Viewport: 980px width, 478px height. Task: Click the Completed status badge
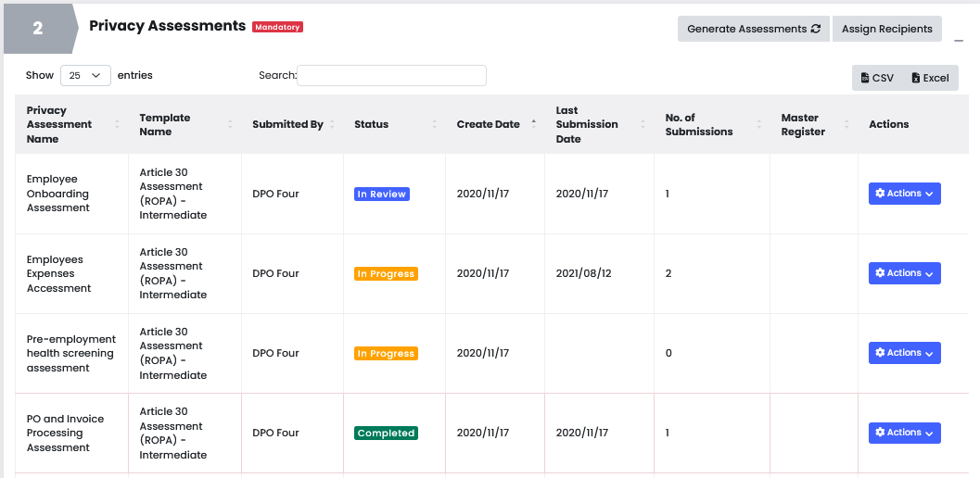(386, 433)
